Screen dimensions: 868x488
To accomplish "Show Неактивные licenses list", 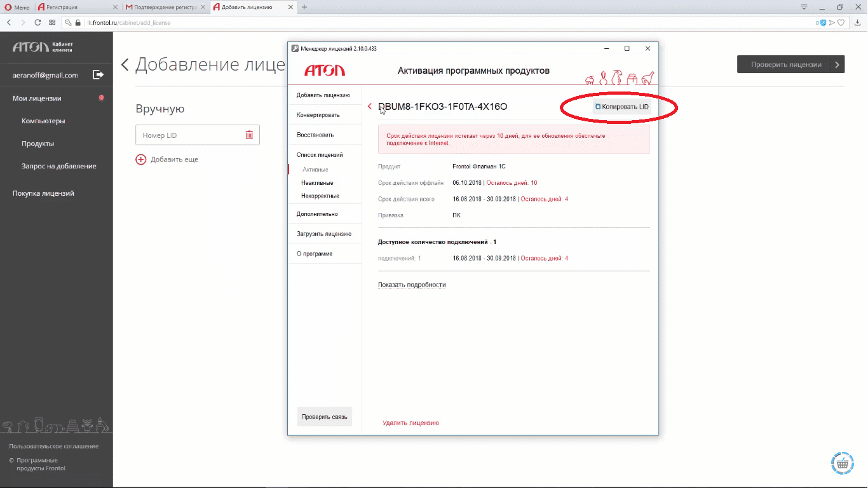I will (317, 183).
